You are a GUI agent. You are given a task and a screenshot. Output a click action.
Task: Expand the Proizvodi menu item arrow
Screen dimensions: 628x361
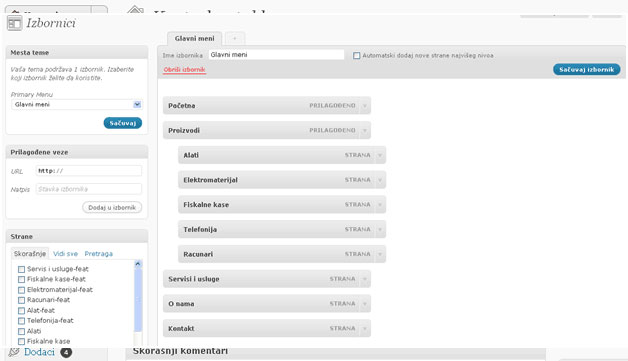365,131
